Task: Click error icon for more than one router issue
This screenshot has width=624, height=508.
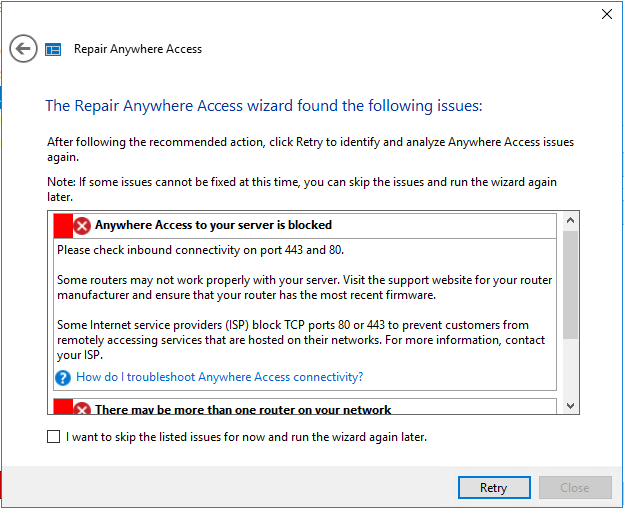Action: (82, 409)
